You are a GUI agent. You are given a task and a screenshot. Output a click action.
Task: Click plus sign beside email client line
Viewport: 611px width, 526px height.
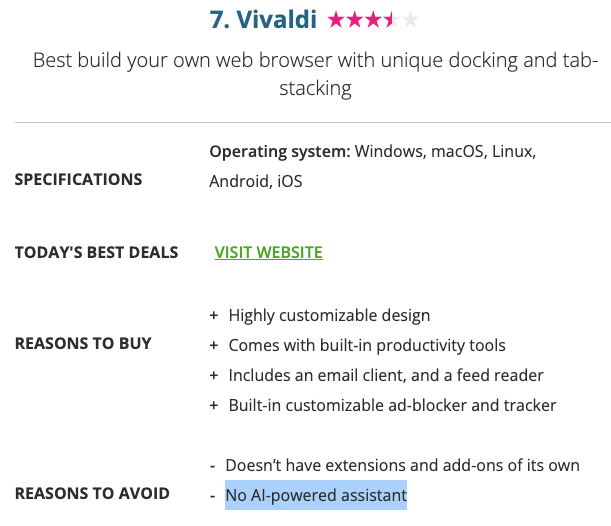point(213,376)
